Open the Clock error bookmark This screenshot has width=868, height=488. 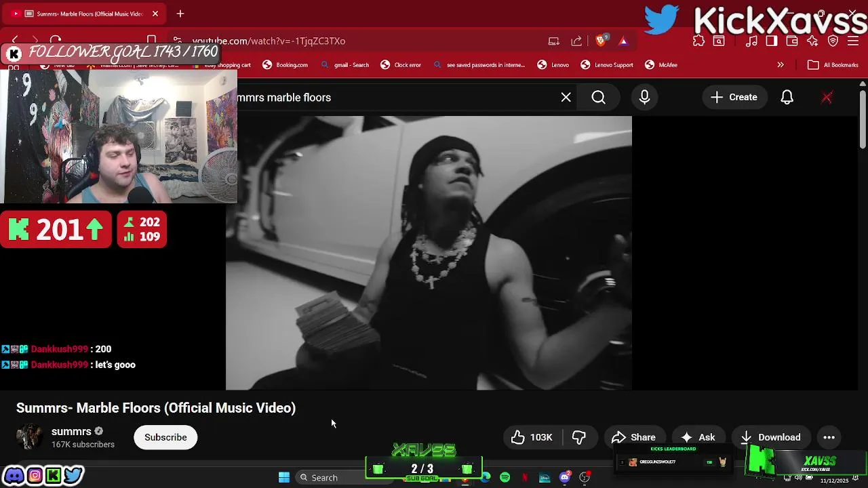401,65
